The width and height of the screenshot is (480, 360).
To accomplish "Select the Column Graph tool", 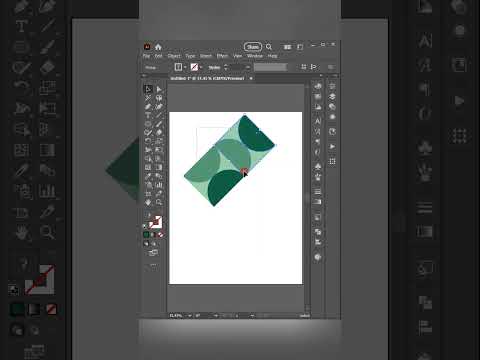I will pyautogui.click(x=159, y=185).
